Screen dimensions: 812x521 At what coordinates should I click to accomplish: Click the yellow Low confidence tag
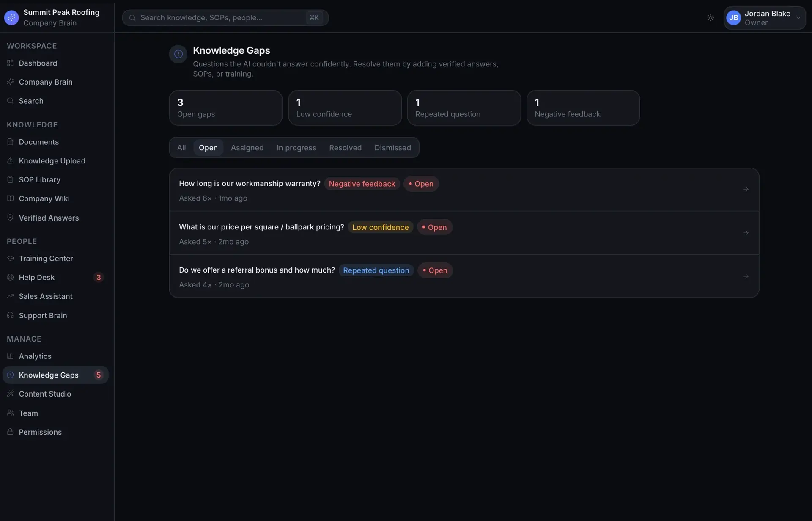tap(380, 227)
